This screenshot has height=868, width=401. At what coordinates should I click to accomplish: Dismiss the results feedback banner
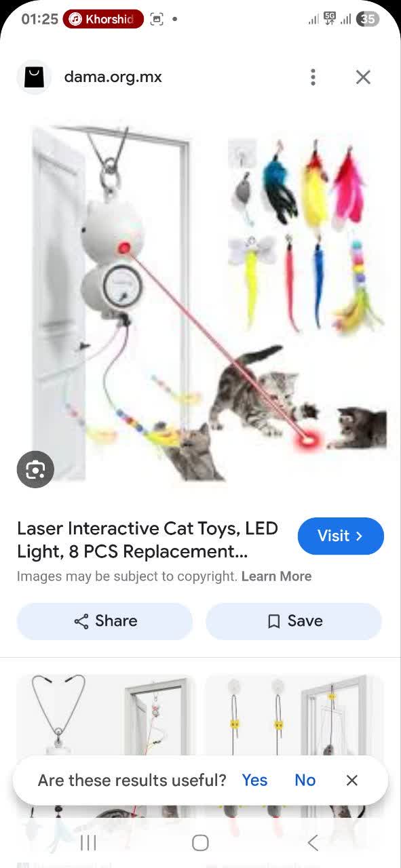351,781
